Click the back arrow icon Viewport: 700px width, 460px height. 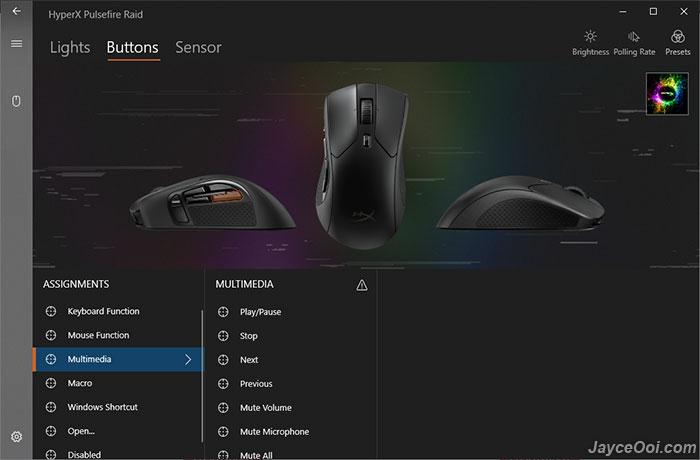pos(17,11)
